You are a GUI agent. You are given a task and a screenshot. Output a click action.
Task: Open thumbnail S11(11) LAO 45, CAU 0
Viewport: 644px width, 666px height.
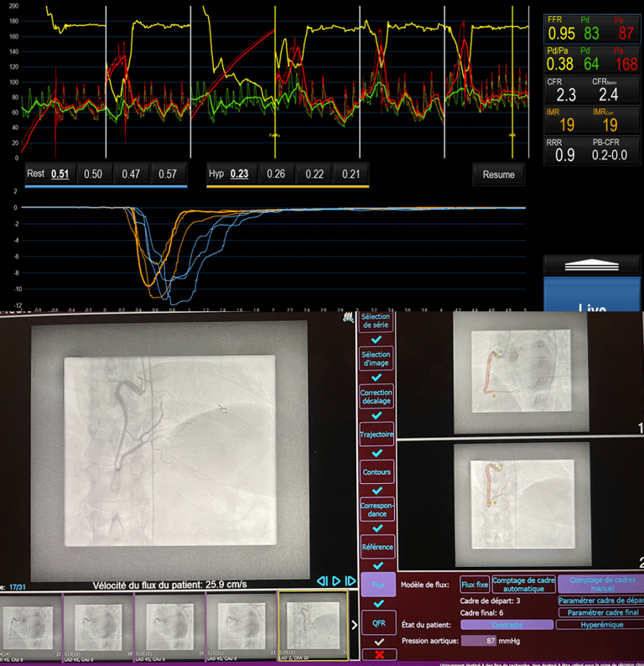pyautogui.click(x=241, y=627)
